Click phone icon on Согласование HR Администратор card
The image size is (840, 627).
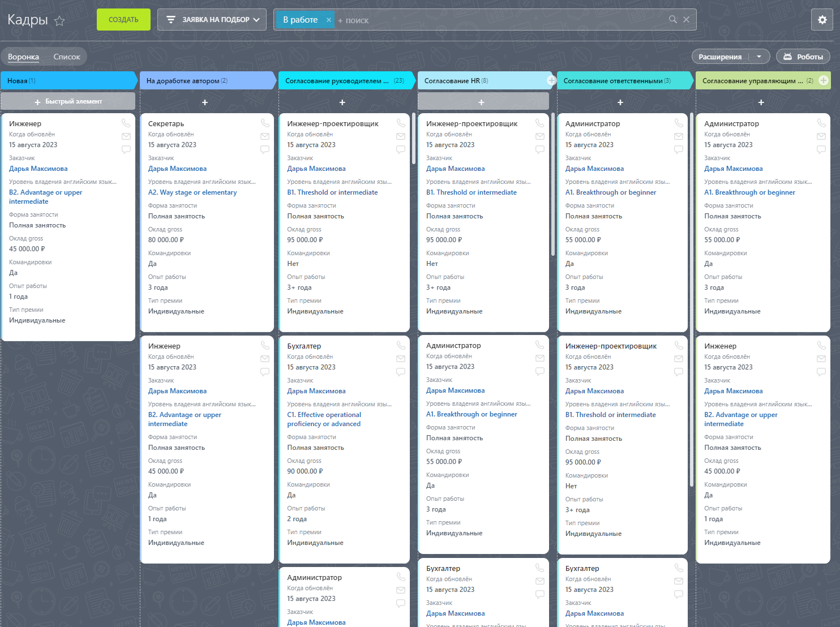540,345
